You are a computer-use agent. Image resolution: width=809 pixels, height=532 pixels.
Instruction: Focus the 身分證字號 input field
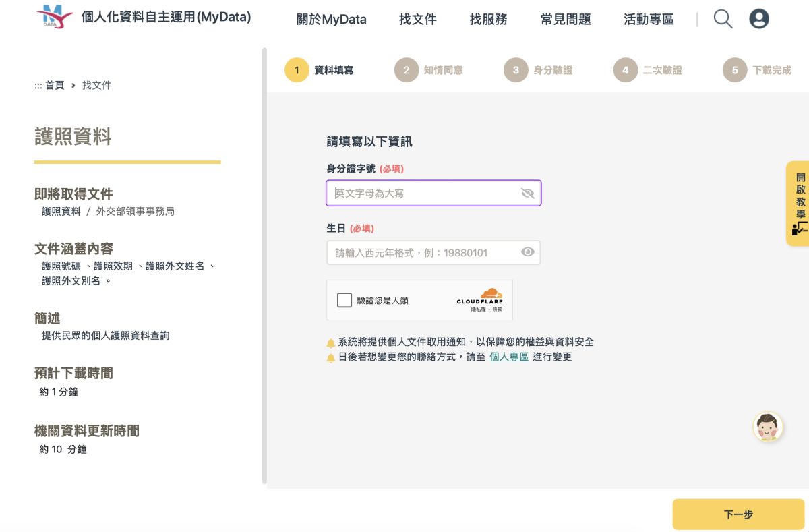[x=433, y=193]
